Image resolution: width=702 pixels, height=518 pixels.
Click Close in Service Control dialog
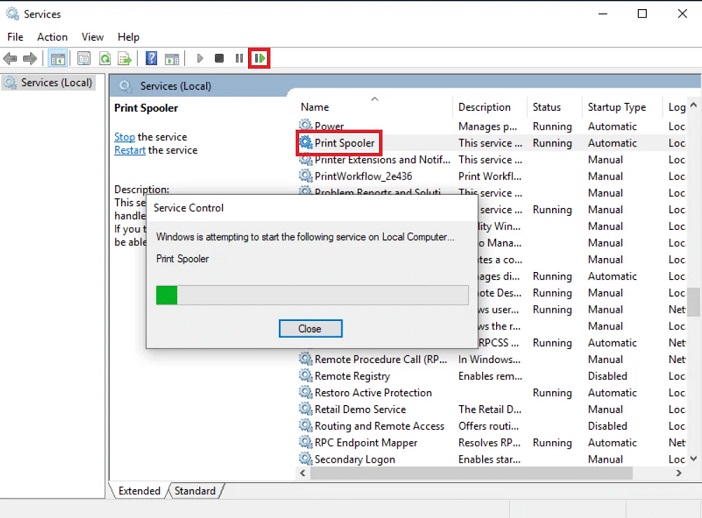pos(310,329)
